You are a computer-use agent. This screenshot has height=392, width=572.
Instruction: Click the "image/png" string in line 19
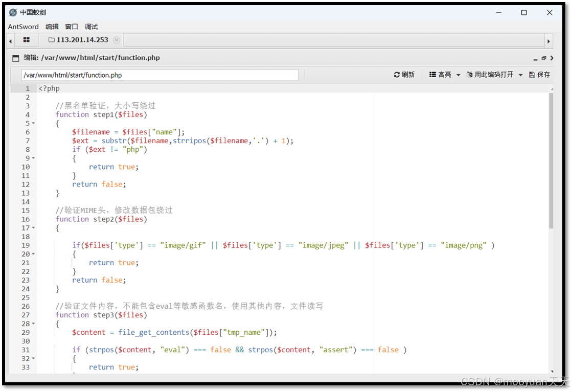pos(463,245)
